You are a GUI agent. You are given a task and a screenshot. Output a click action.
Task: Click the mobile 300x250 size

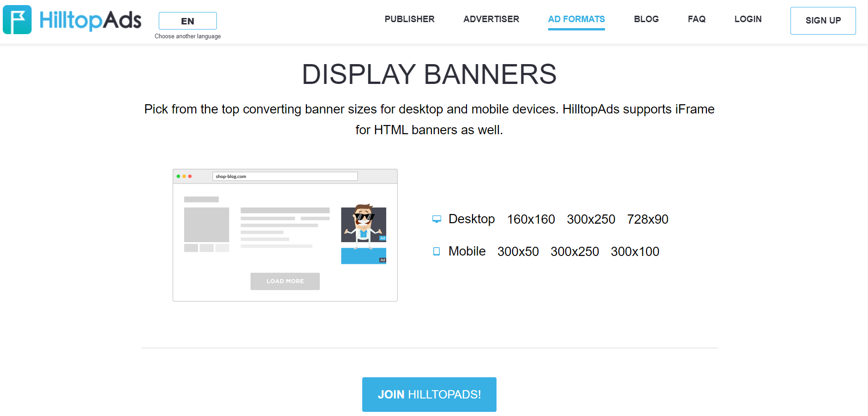(x=575, y=252)
